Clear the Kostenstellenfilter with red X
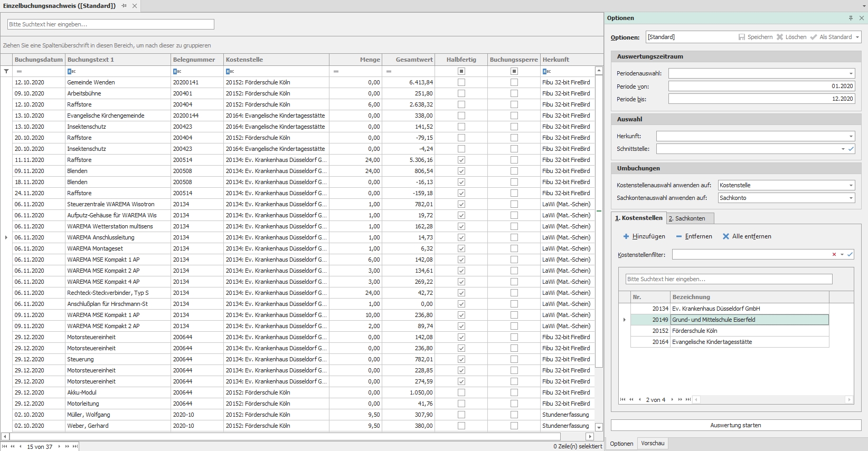The height and width of the screenshot is (451, 868). 834,254
